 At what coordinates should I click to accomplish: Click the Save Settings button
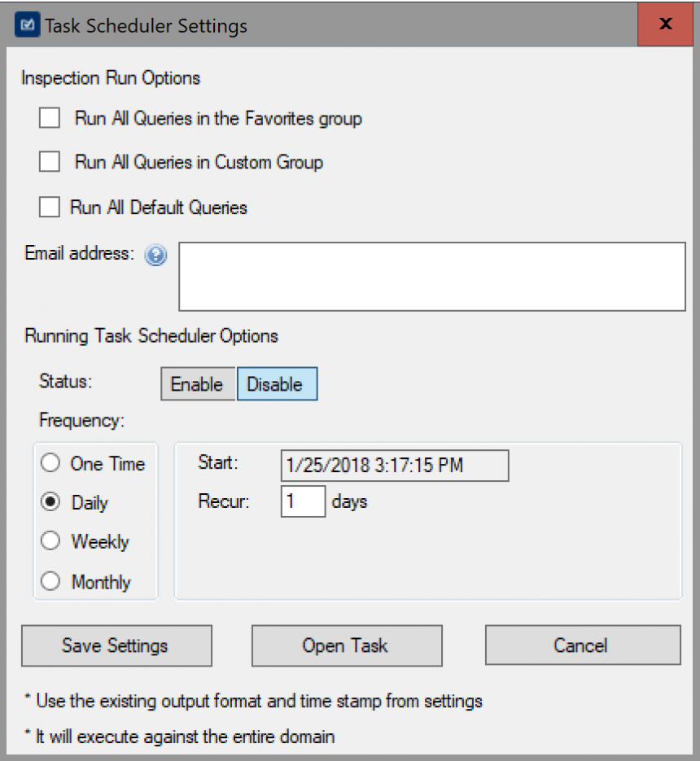pyautogui.click(x=116, y=645)
